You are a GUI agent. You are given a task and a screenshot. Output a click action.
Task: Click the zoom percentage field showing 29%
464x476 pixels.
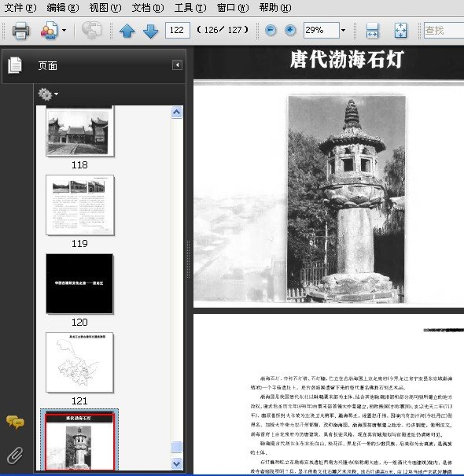322,30
